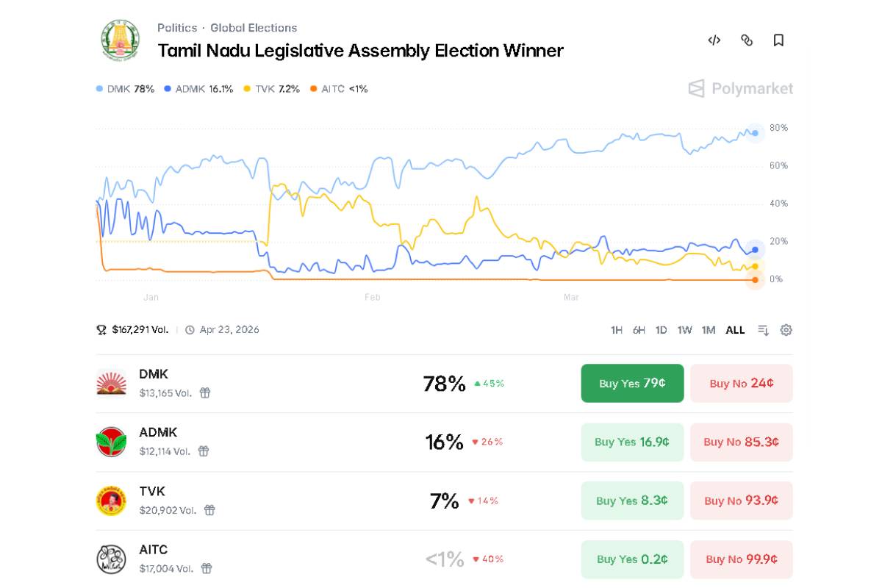
Task: Buy Yes on DMK at 79¢
Action: [x=632, y=383]
